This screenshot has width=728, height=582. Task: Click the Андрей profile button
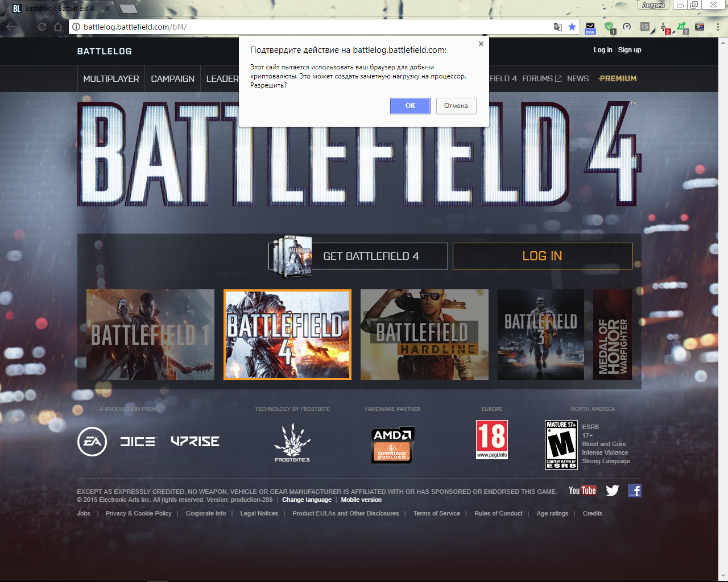pos(653,5)
